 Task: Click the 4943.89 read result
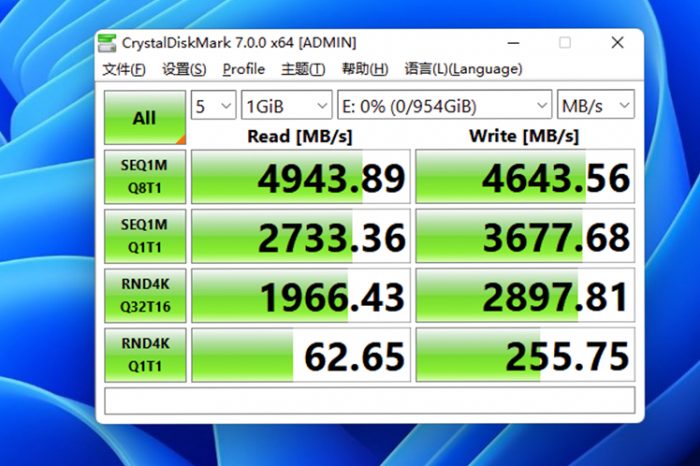click(300, 177)
